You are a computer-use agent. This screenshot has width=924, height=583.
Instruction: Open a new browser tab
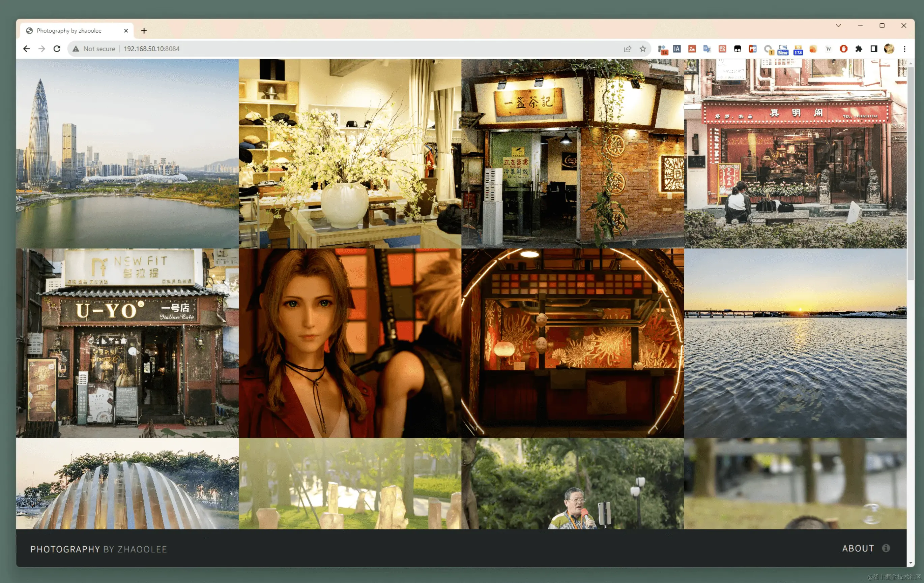(x=144, y=31)
